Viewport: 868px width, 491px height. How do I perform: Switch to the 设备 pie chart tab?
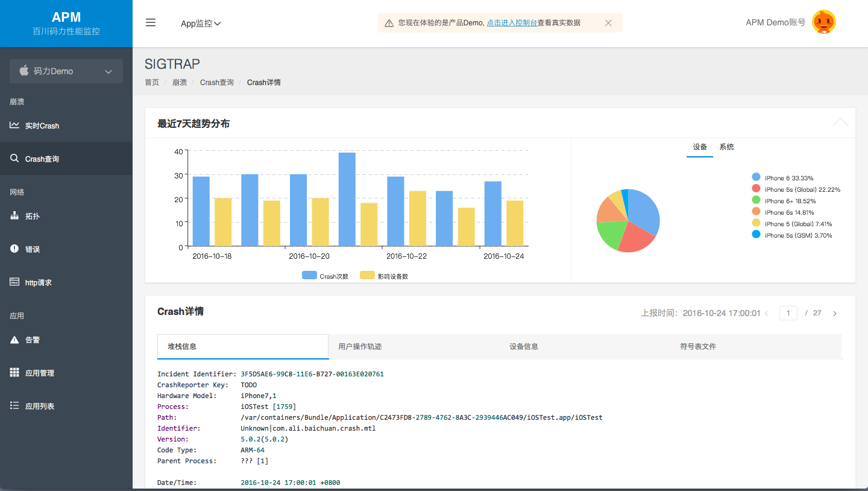coord(700,147)
